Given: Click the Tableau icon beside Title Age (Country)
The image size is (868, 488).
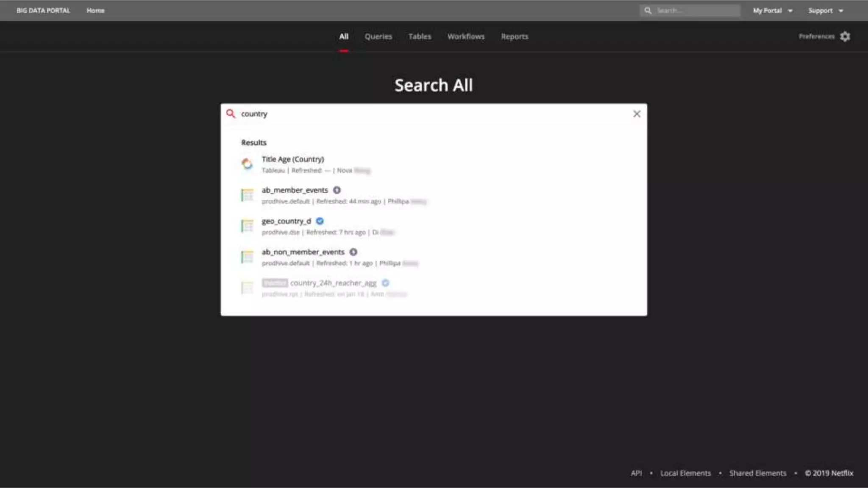Looking at the screenshot, I should (x=247, y=164).
